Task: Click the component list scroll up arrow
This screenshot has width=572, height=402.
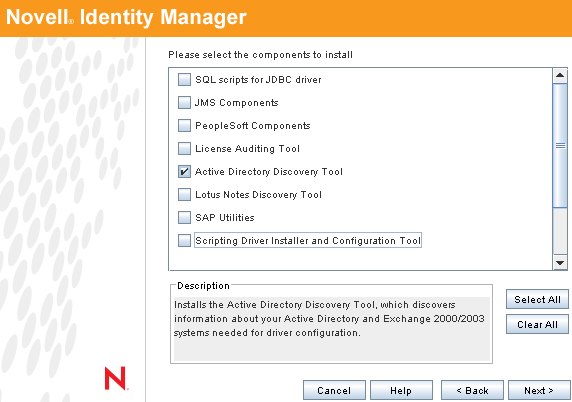Action: coord(560,76)
